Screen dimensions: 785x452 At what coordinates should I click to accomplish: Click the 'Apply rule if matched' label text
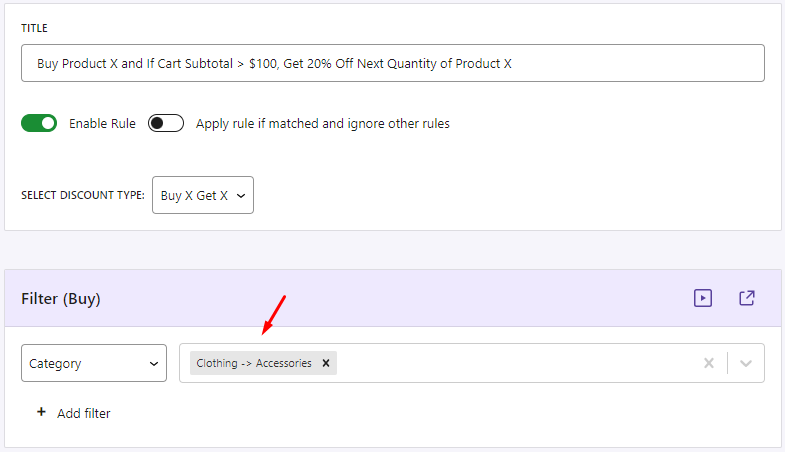322,124
